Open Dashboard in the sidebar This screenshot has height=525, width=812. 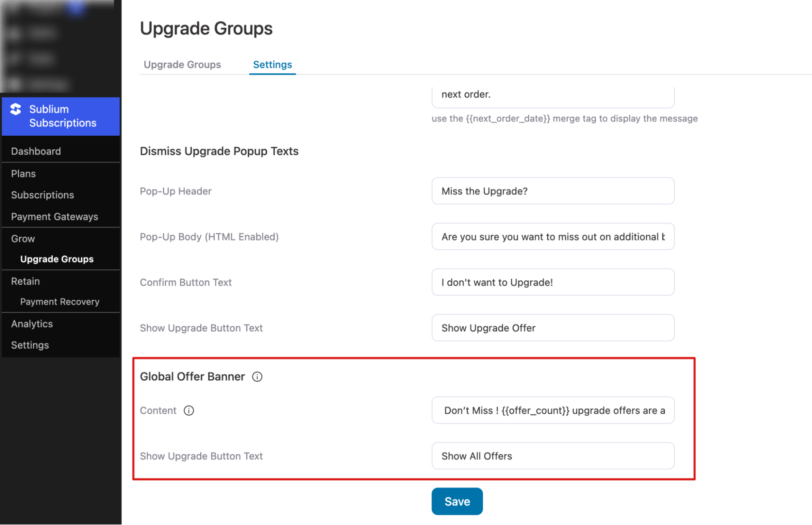[x=36, y=151]
